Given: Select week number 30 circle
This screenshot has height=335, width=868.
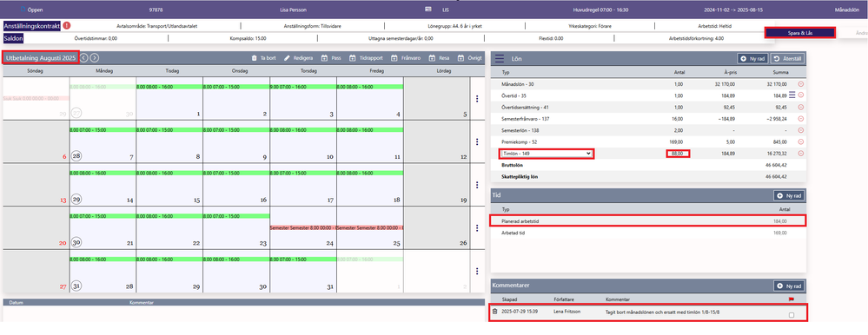Looking at the screenshot, I should (76, 242).
